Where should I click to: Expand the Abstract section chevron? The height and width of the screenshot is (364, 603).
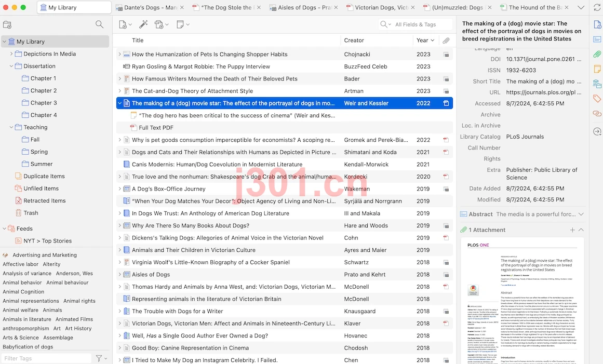(x=581, y=214)
